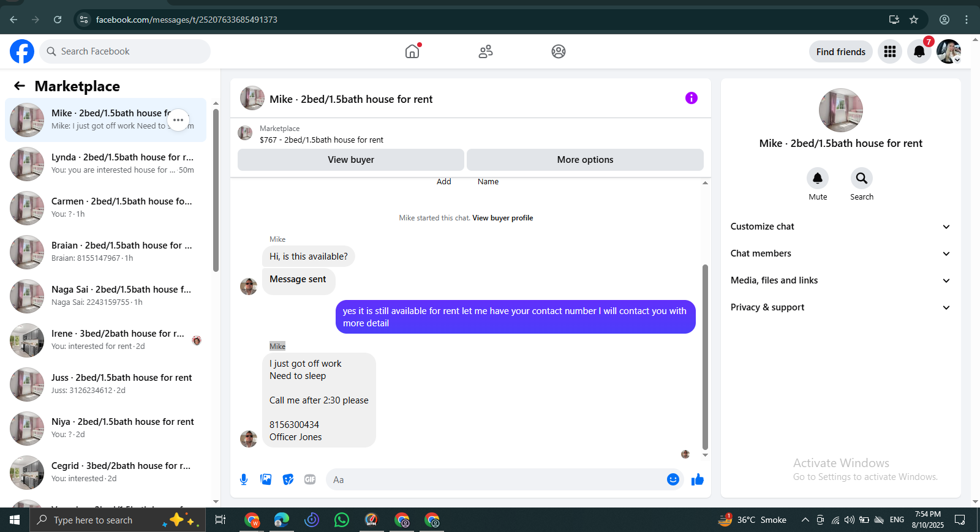Screen dimensions: 980x532
Task: Expand Privacy & support section
Action: [841, 307]
